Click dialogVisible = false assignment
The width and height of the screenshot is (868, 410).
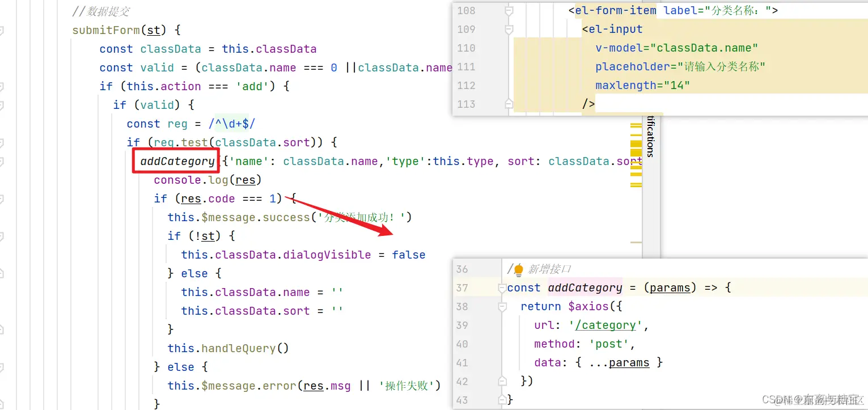(303, 255)
